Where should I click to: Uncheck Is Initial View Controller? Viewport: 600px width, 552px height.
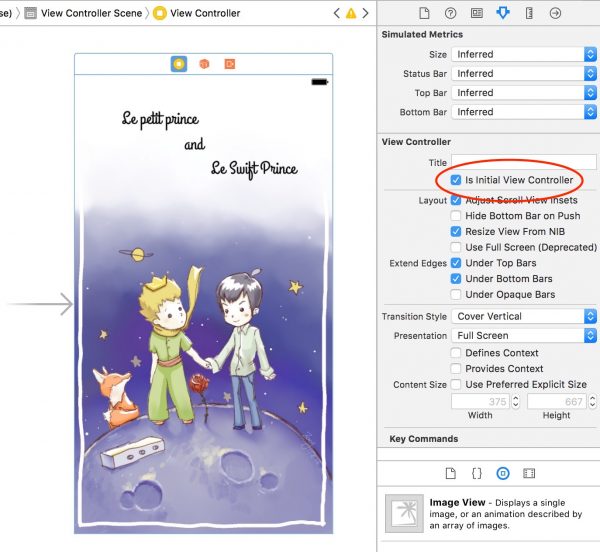[x=456, y=180]
